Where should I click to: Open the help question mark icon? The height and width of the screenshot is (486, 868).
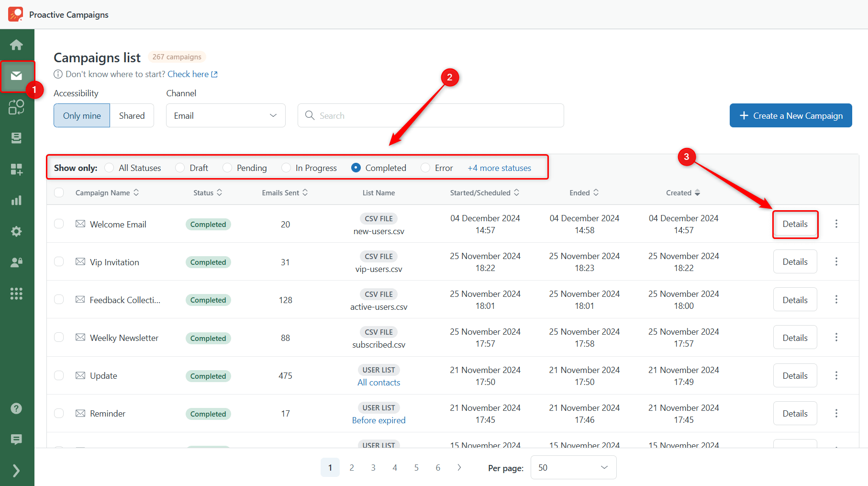16,408
